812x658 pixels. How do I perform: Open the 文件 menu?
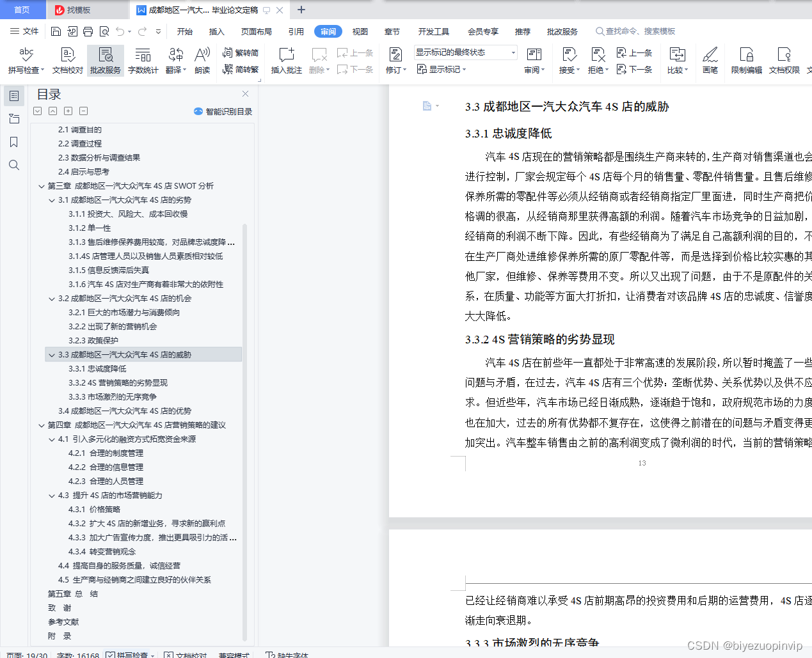tap(24, 31)
